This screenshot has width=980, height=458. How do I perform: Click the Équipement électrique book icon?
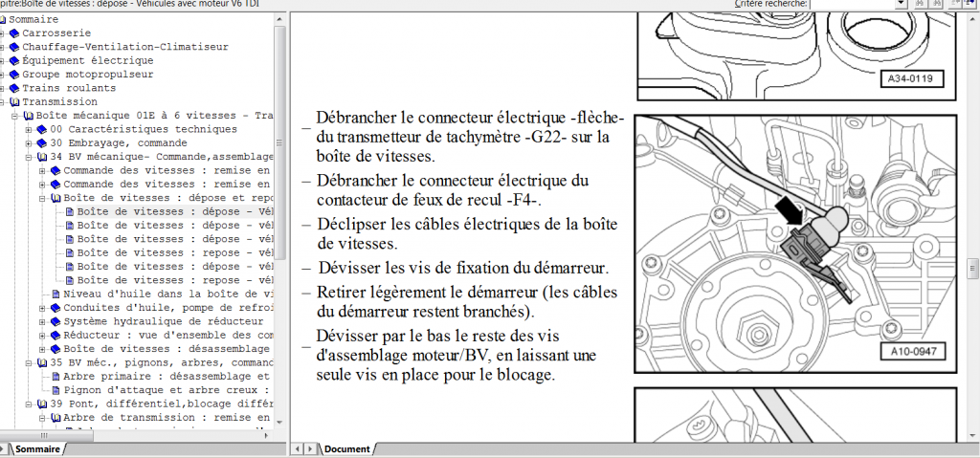pos(14,60)
